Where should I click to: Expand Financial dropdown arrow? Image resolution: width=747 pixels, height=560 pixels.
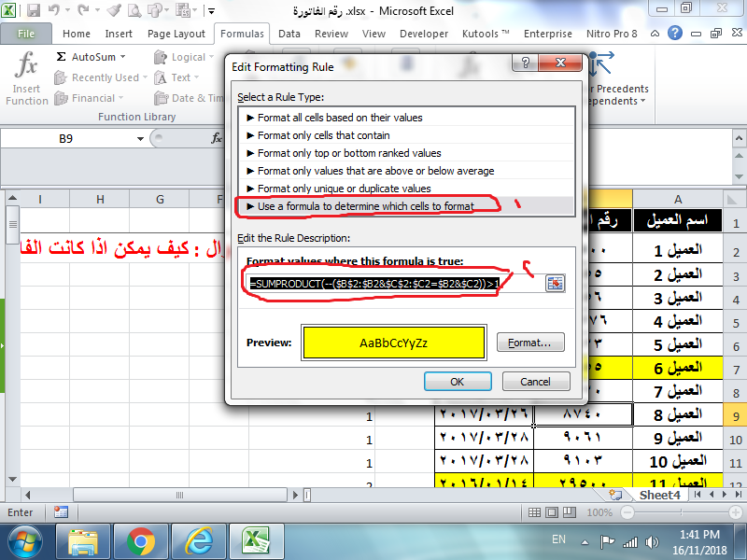tap(121, 98)
